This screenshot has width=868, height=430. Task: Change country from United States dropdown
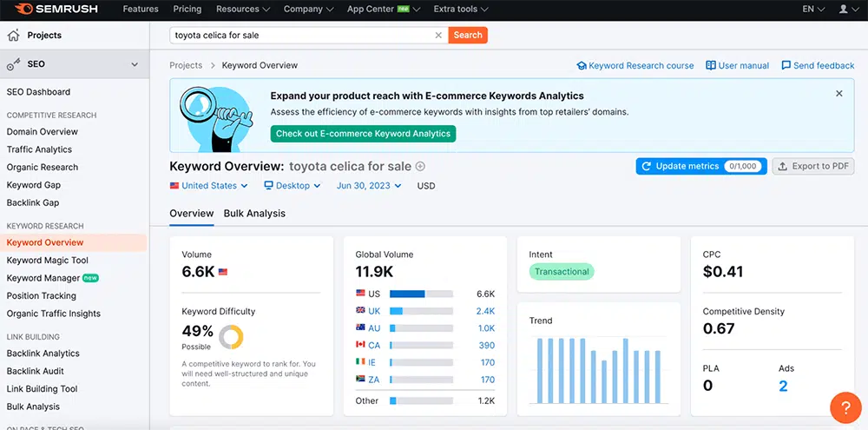point(208,186)
